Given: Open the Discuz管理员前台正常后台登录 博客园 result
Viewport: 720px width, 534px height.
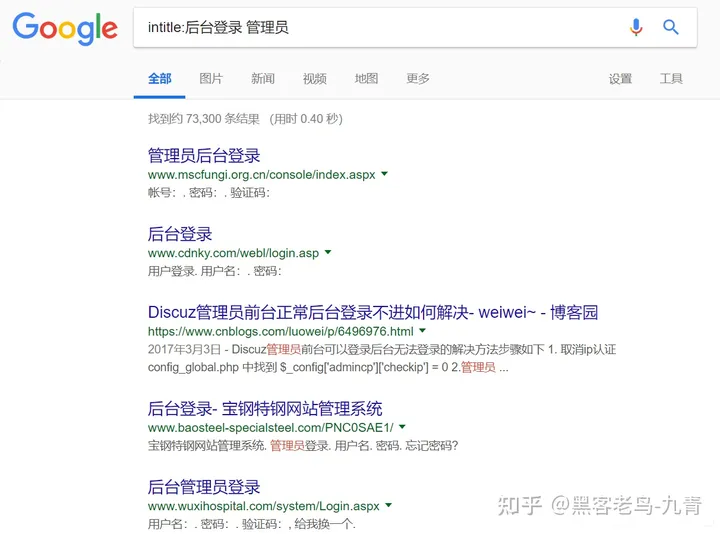Looking at the screenshot, I should click(x=373, y=312).
